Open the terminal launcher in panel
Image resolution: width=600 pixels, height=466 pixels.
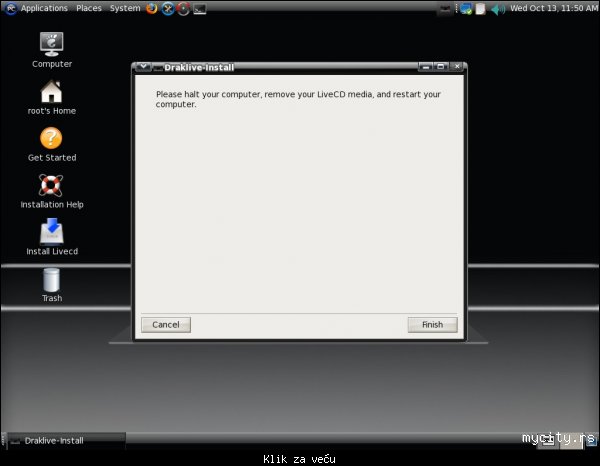coord(200,9)
